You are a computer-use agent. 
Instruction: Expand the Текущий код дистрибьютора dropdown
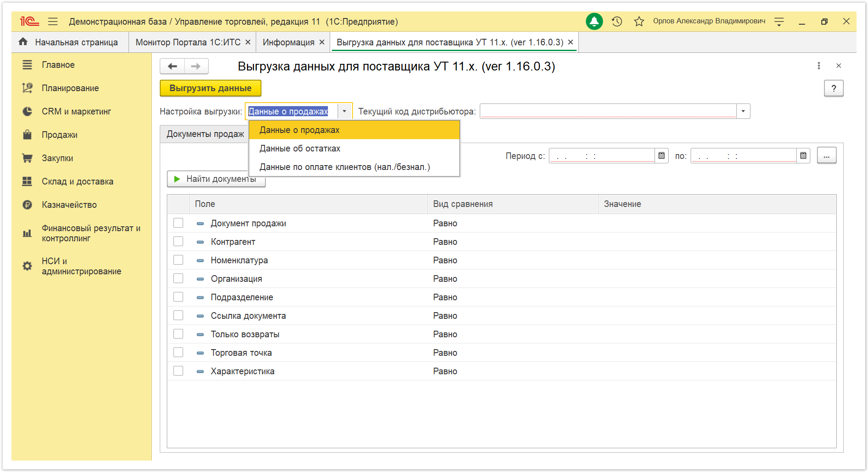point(743,111)
